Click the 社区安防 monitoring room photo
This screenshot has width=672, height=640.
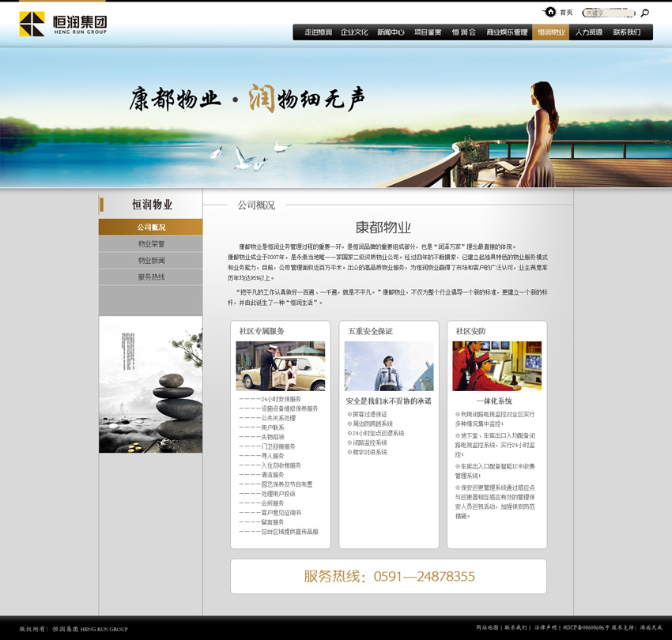(x=496, y=366)
